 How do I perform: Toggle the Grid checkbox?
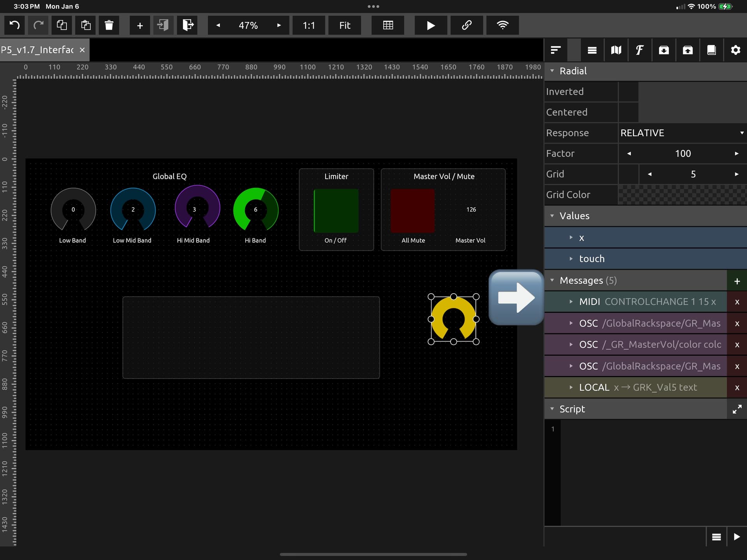[628, 174]
